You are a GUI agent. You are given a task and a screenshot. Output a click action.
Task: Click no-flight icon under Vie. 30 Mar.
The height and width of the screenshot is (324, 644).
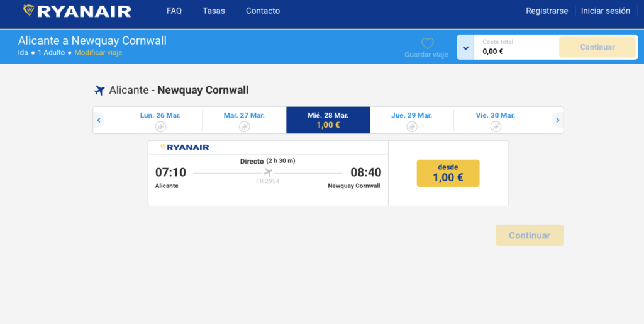[x=495, y=126]
